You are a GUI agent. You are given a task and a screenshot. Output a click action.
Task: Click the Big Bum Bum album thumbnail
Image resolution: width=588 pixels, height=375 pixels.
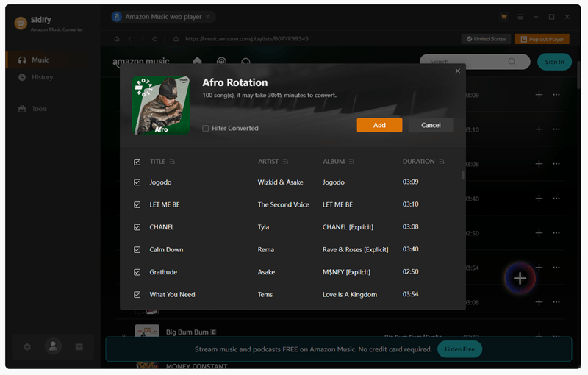point(147,330)
